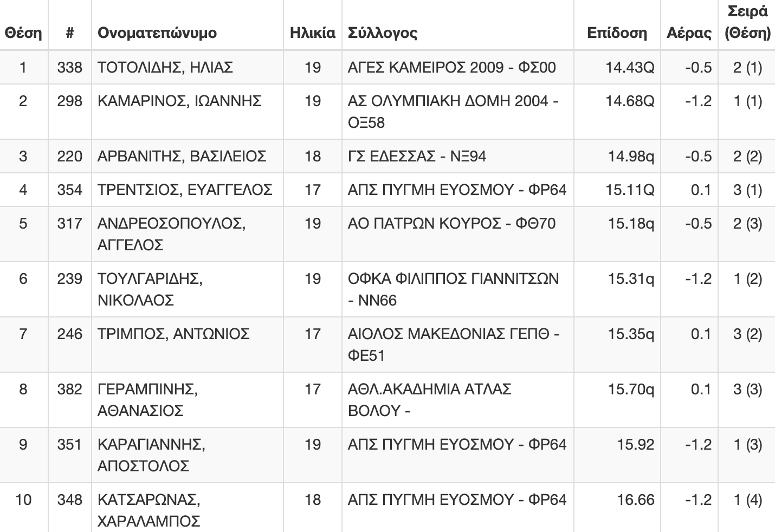Select performance 14.43Q in the first row
775x532 pixels.
point(630,67)
